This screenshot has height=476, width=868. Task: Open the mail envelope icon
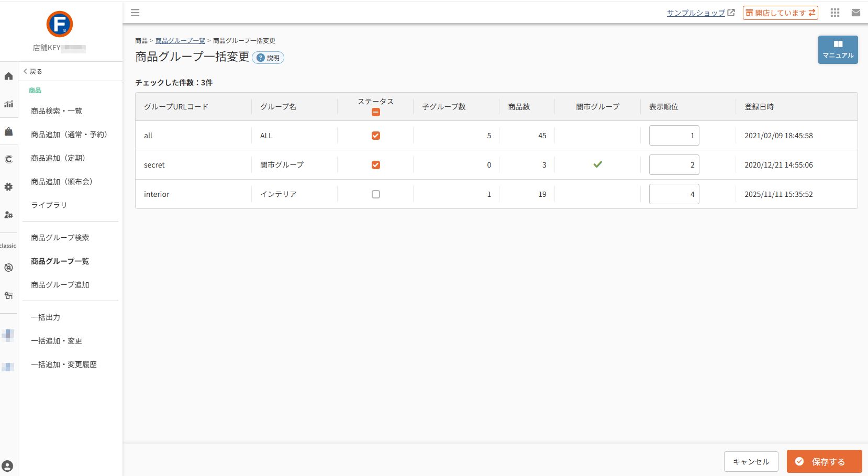pyautogui.click(x=856, y=13)
